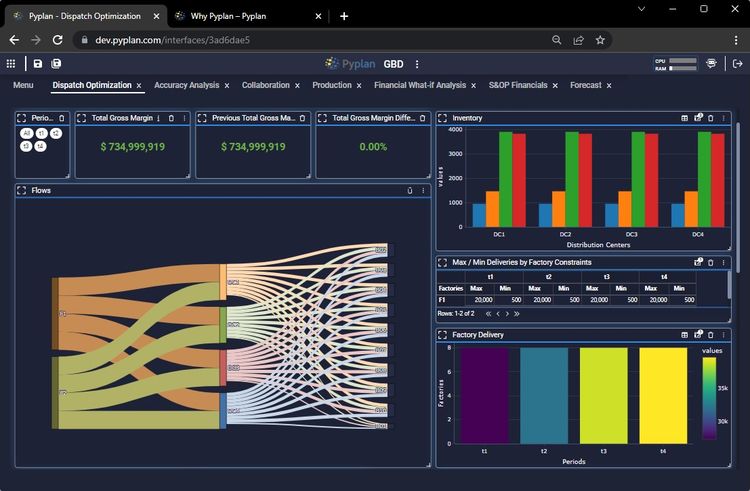Open the S&OP Financials tab
750x491 pixels.
[517, 85]
